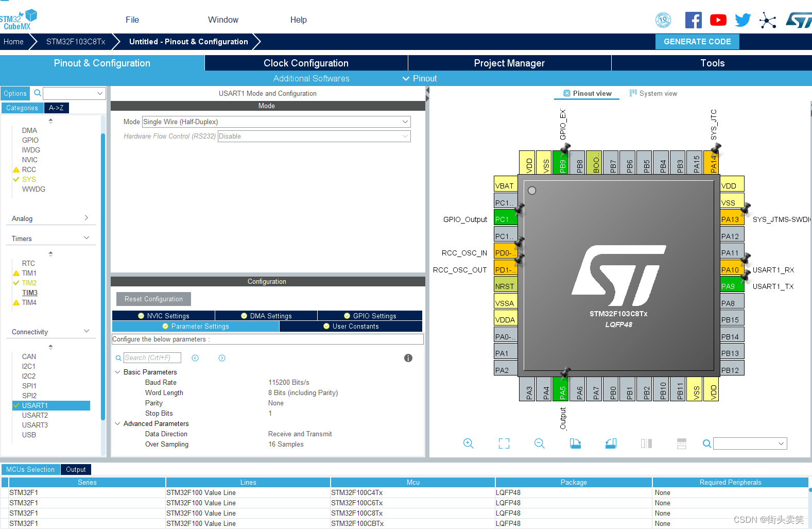The height and width of the screenshot is (529, 812).
Task: Click the GENERATE CODE button
Action: click(697, 42)
